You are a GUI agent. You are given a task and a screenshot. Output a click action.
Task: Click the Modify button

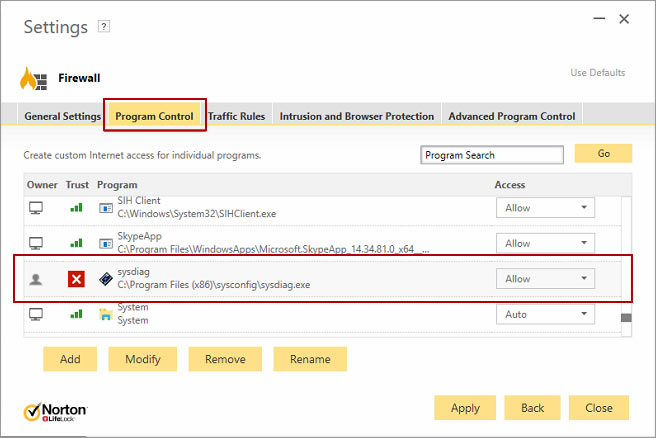143,359
